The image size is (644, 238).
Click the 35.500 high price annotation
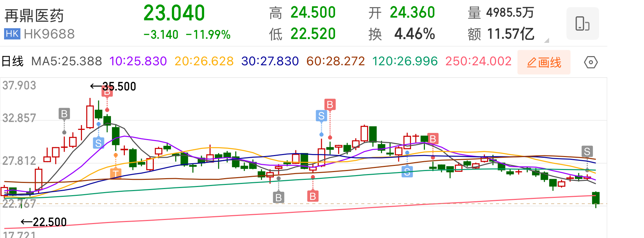point(113,86)
